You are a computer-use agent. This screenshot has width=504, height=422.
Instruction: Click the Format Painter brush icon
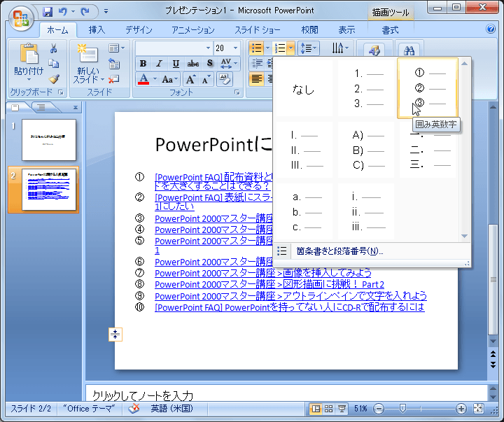coord(54,79)
